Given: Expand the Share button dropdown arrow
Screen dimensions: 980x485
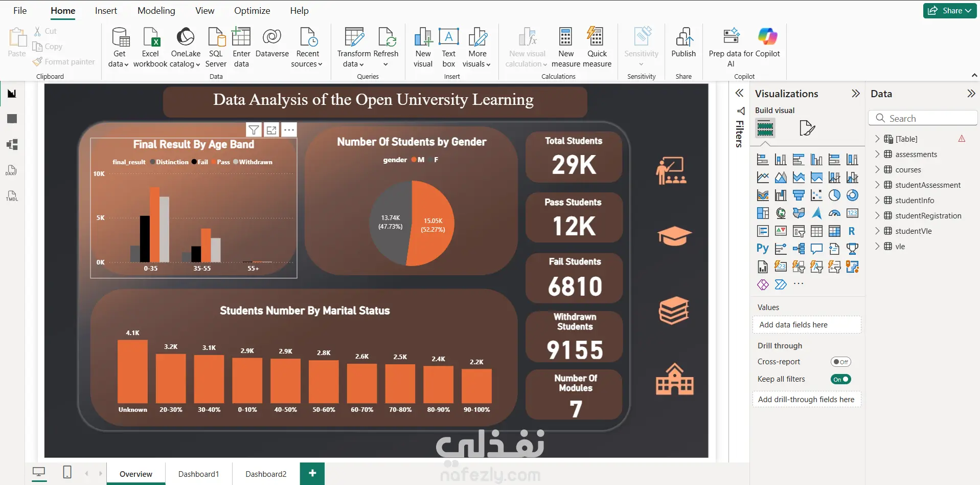Looking at the screenshot, I should [x=968, y=11].
